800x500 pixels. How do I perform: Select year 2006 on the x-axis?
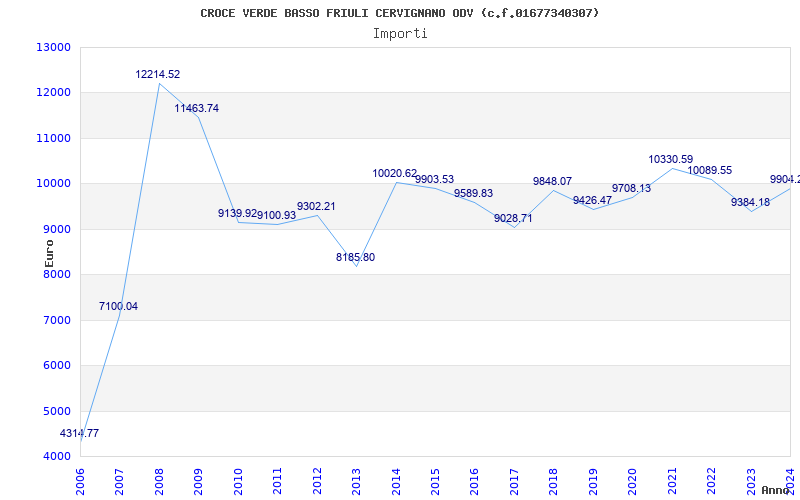(x=80, y=481)
